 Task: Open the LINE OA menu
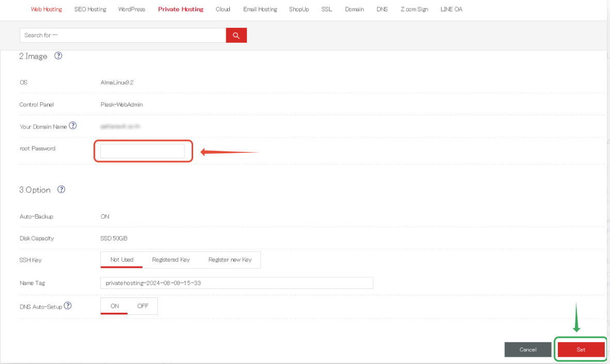pos(451,9)
